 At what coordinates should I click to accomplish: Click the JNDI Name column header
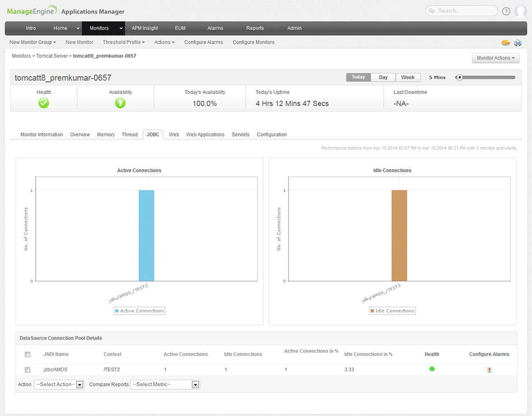56,354
